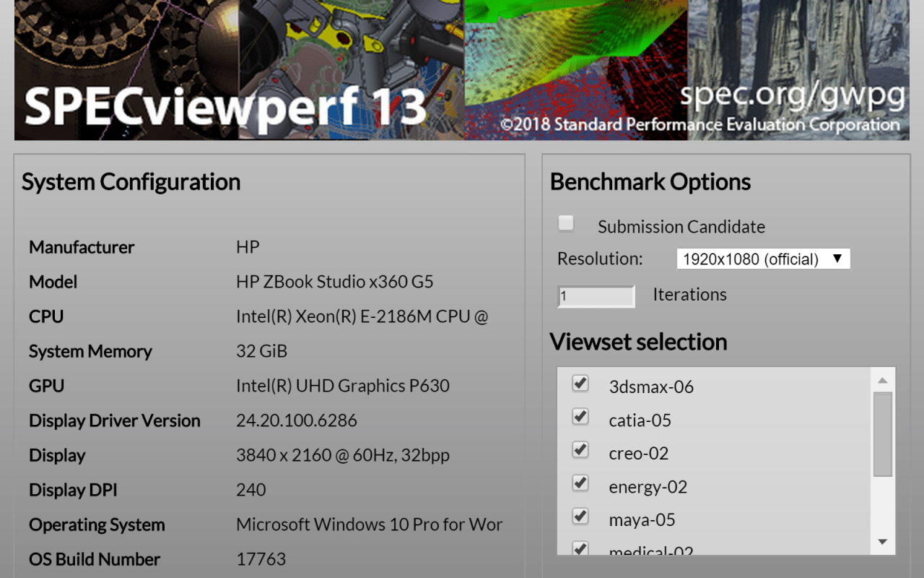Select the Manufacturer value HP
This screenshot has height=578, width=924.
(x=248, y=247)
